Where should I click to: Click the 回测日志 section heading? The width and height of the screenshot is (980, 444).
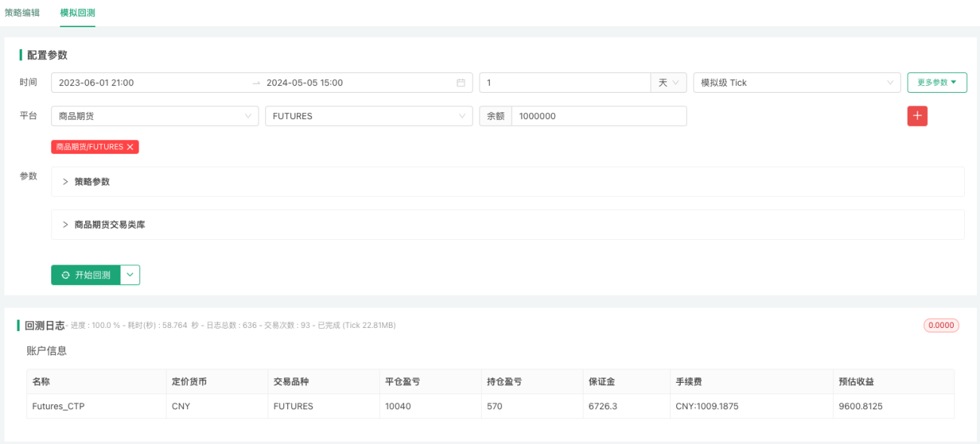(44, 326)
